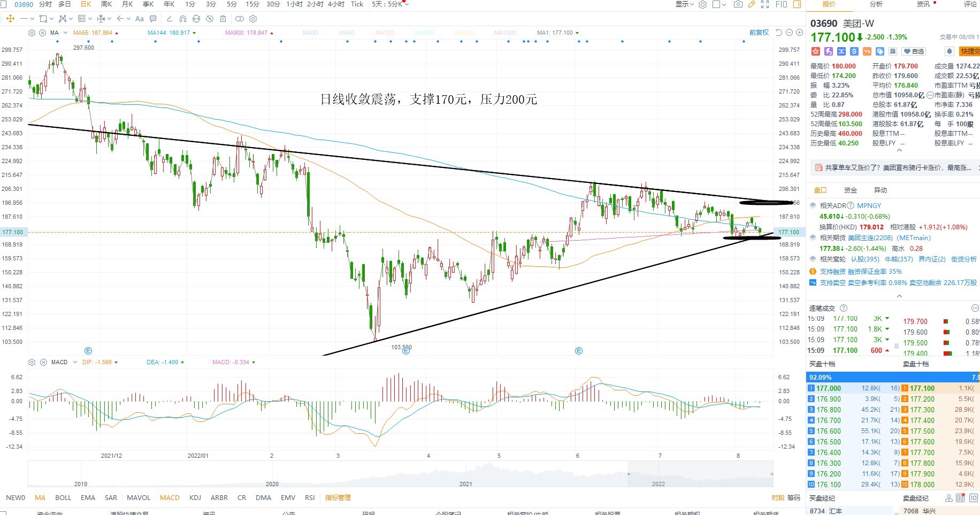Select the 15分 interval chart
The image size is (980, 515).
coord(252,4)
